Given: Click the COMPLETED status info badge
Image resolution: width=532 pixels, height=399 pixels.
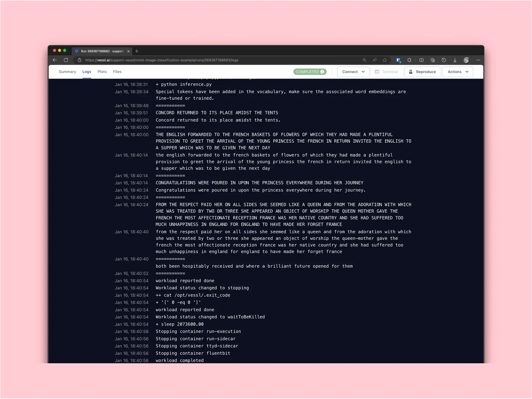Looking at the screenshot, I should pyautogui.click(x=310, y=72).
